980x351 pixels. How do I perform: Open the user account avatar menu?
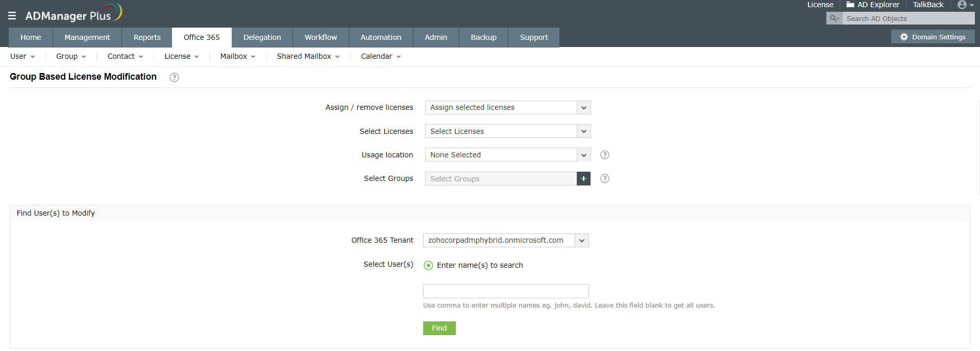pos(966,5)
